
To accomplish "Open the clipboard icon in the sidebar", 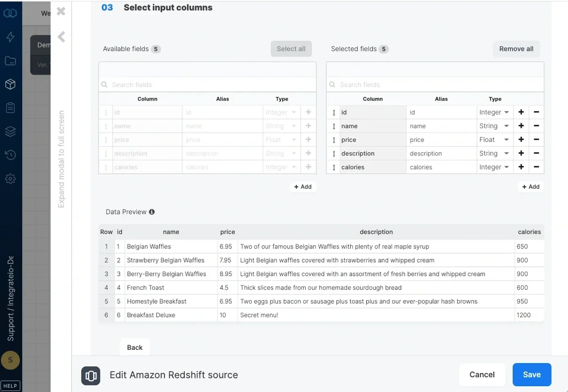I will click(10, 107).
